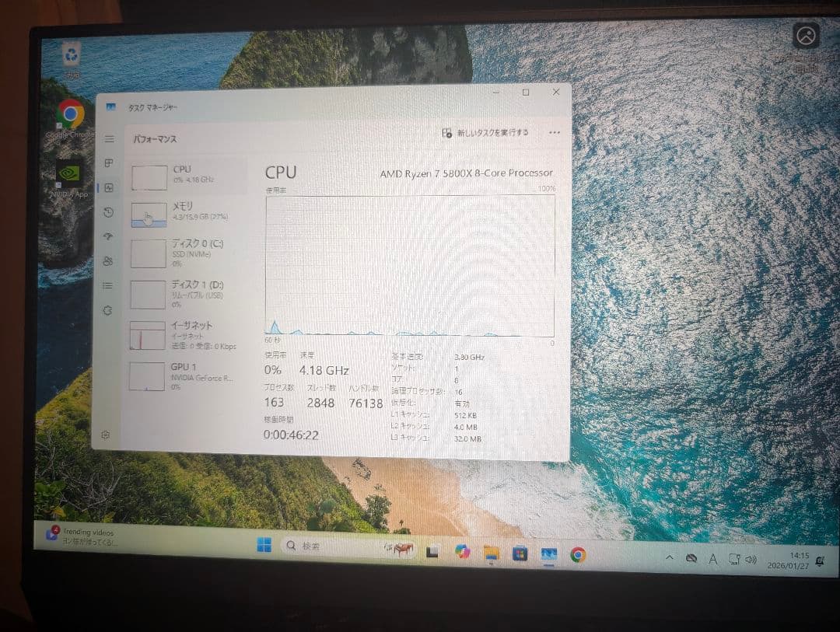
Task: Expand the Task Manager navigation hamburger menu
Action: tap(107, 138)
